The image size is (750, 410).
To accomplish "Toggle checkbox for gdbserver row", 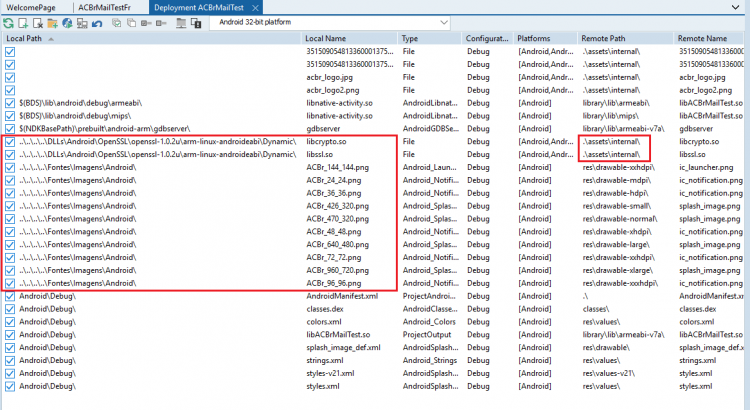I will [x=10, y=129].
